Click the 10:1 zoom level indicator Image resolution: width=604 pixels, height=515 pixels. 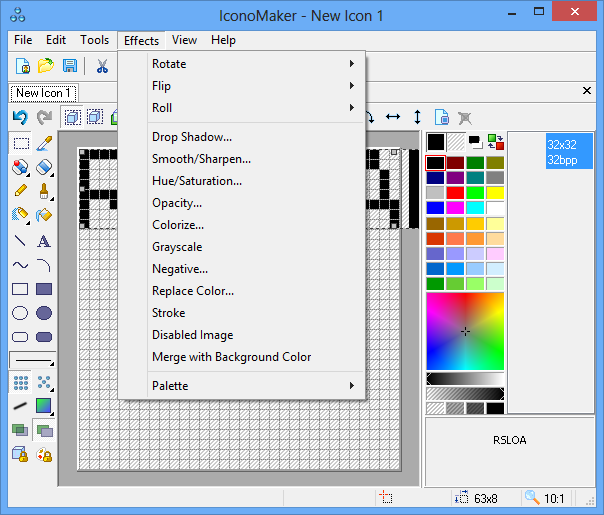[545, 498]
